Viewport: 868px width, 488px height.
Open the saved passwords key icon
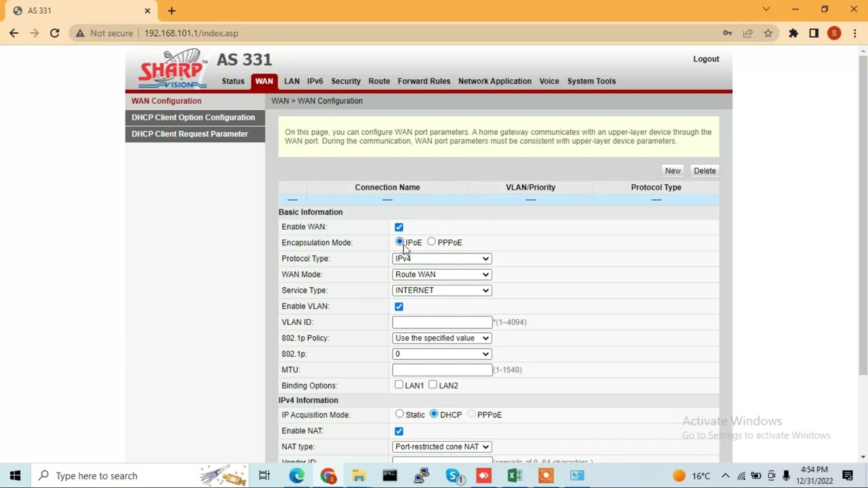(x=727, y=33)
